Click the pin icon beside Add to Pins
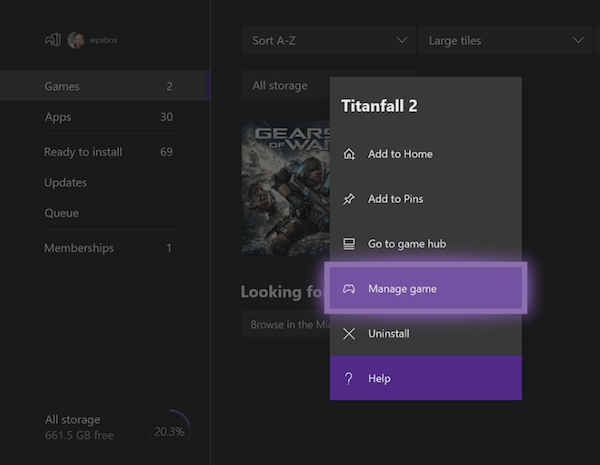This screenshot has height=465, width=600. [349, 199]
